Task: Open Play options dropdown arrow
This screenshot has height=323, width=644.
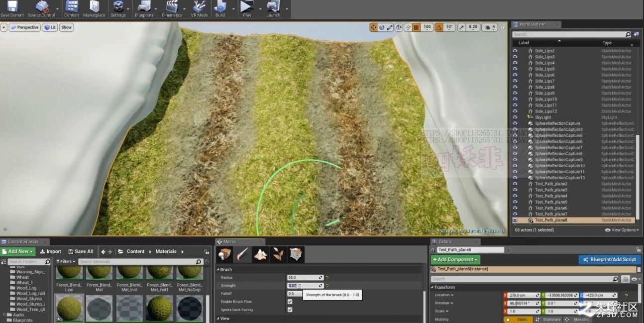Action: 260,8
